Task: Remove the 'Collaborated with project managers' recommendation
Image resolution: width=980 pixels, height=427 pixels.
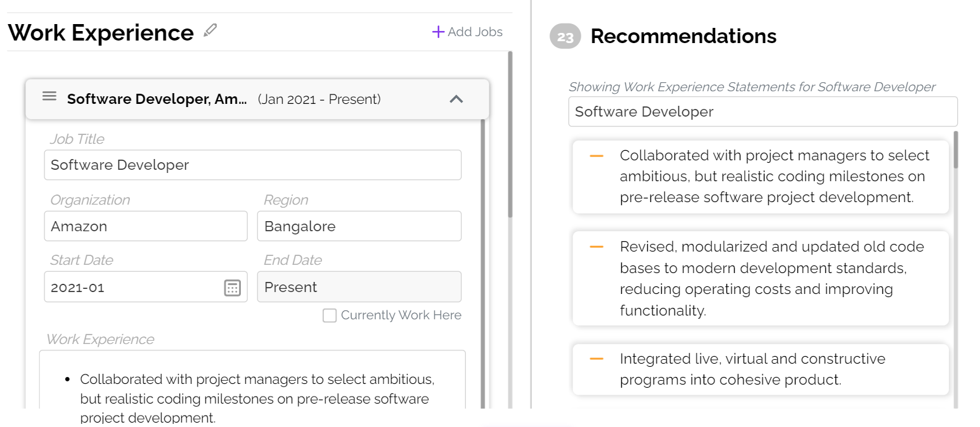Action: [596, 156]
